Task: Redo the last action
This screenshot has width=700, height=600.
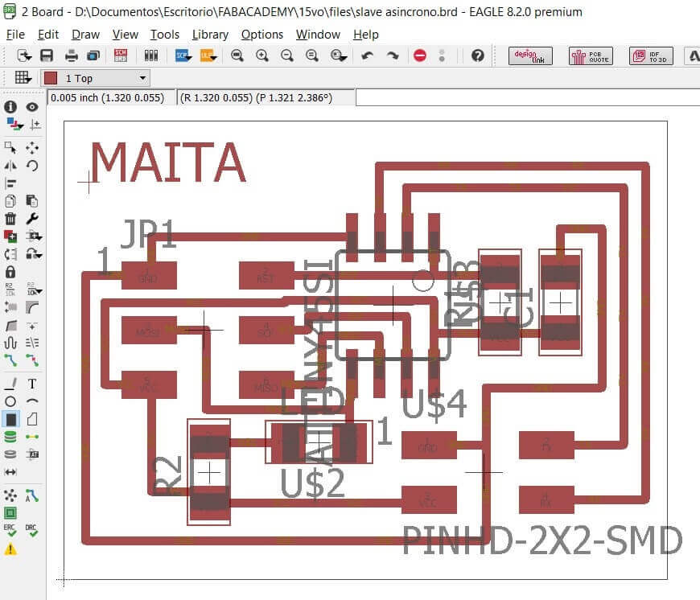Action: (x=393, y=55)
